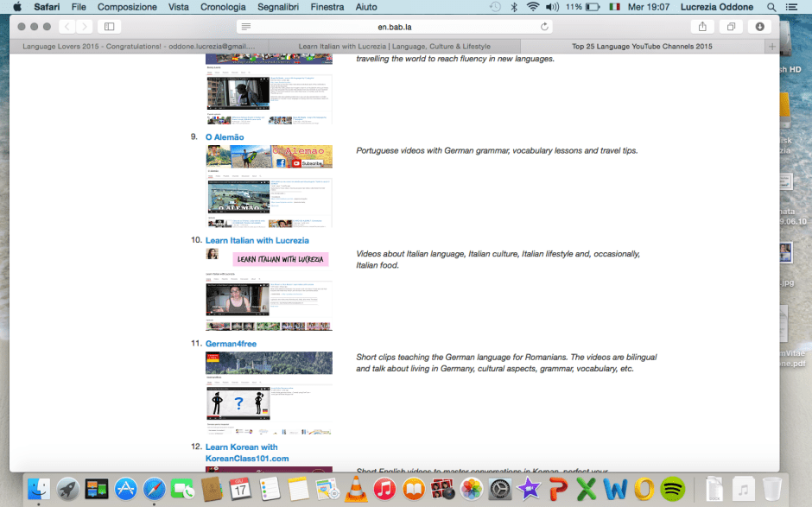The image size is (812, 507).
Task: Reload the page with the refresh icon
Action: pos(544,27)
